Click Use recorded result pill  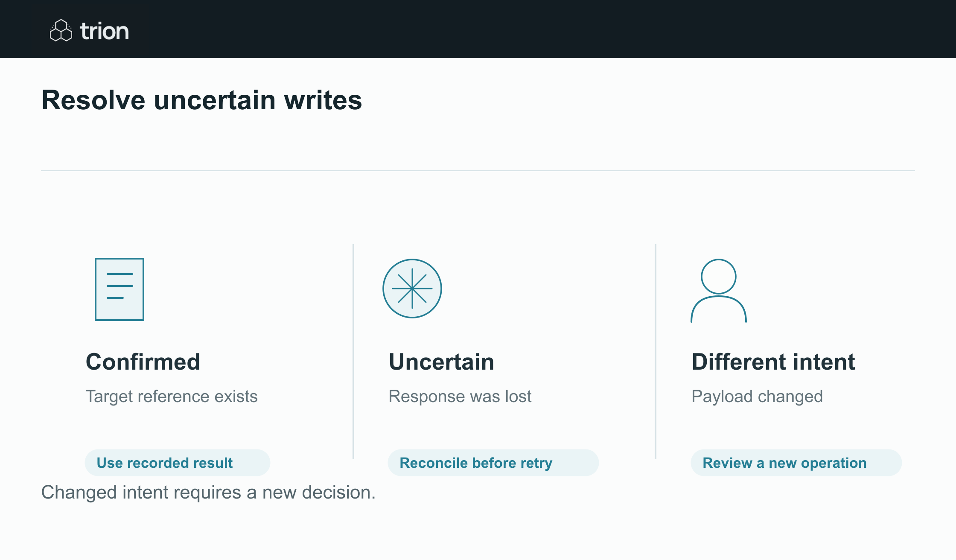click(x=178, y=463)
